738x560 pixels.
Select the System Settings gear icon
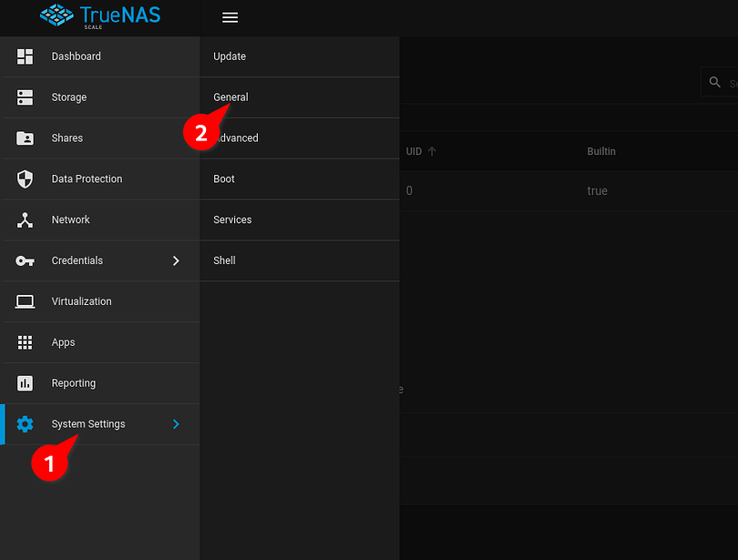(25, 423)
